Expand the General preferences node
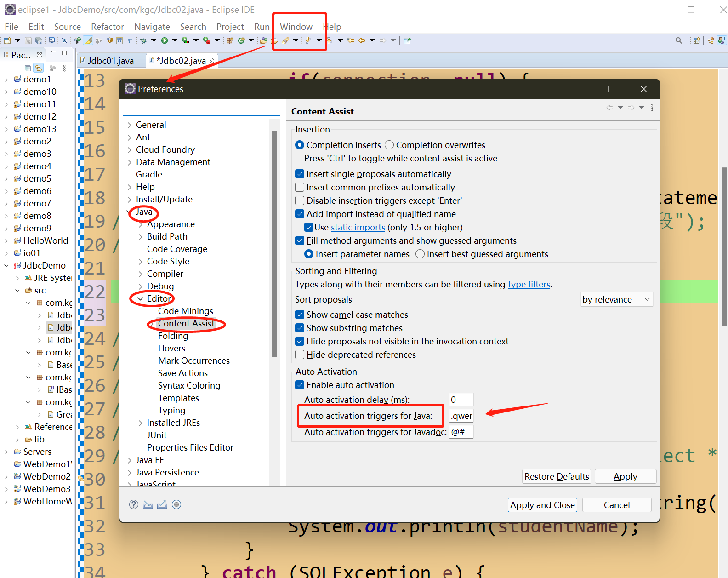728x578 pixels. point(130,125)
